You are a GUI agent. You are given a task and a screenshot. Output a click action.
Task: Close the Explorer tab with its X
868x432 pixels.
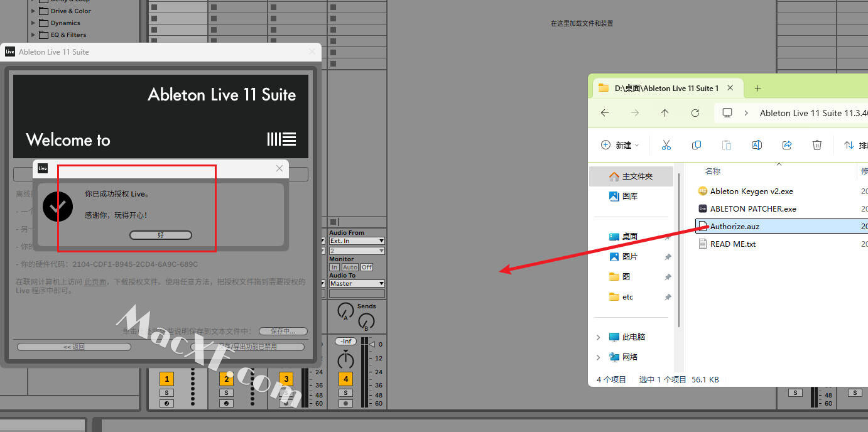(730, 88)
